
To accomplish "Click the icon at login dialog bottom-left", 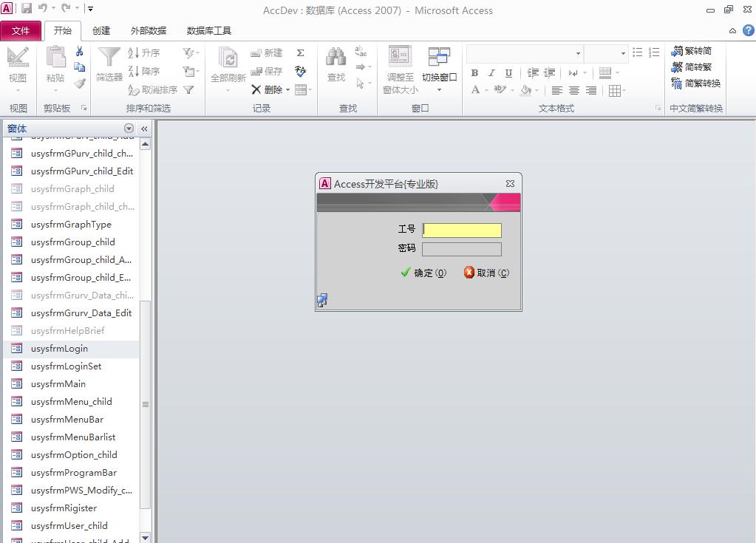I will [x=322, y=300].
